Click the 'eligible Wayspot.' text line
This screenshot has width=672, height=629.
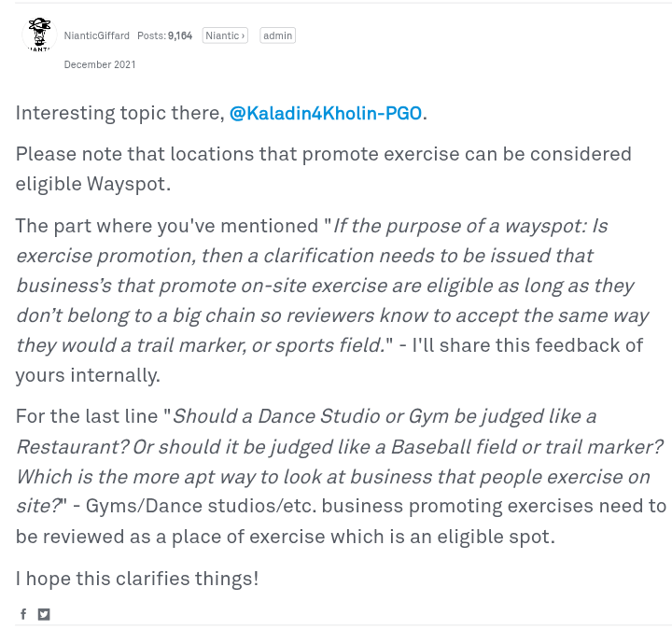tap(93, 184)
